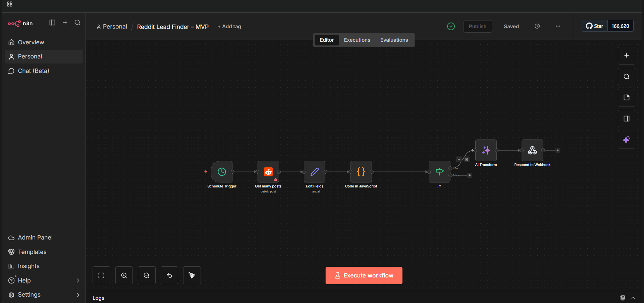Add a sticky note to the canvas
The width and height of the screenshot is (644, 303).
coord(626,97)
